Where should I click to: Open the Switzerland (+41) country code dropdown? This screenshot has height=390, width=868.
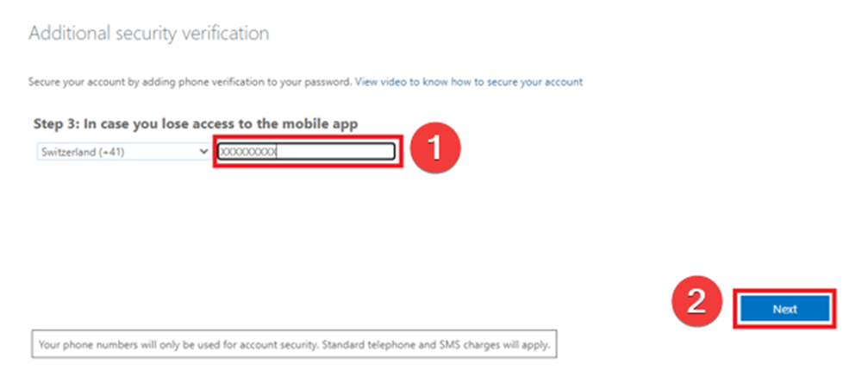121,152
